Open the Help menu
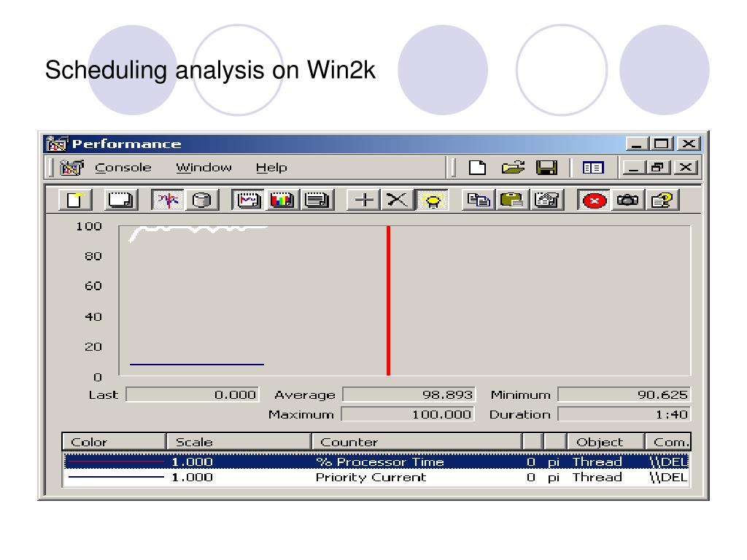This screenshot has width=747, height=560. tap(271, 168)
